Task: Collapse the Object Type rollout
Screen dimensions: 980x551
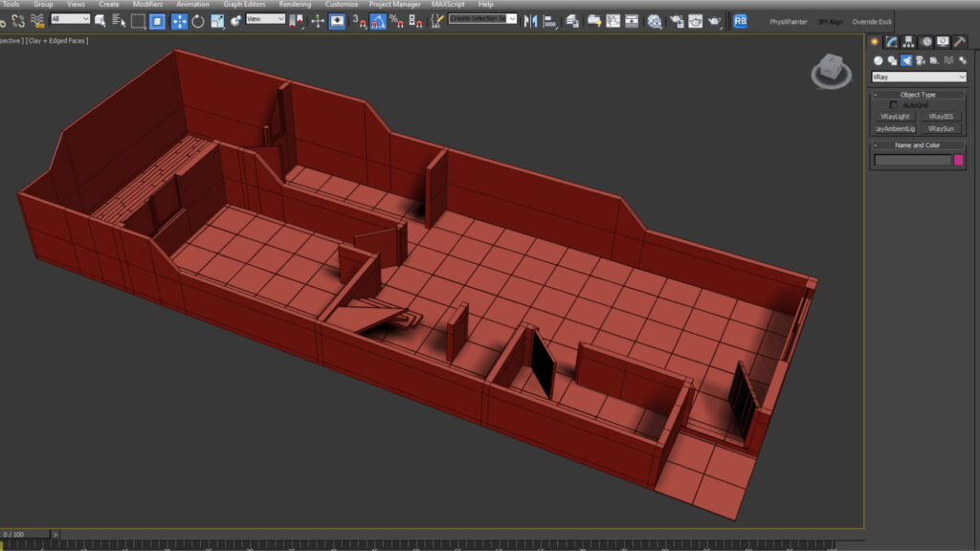Action: (x=918, y=95)
